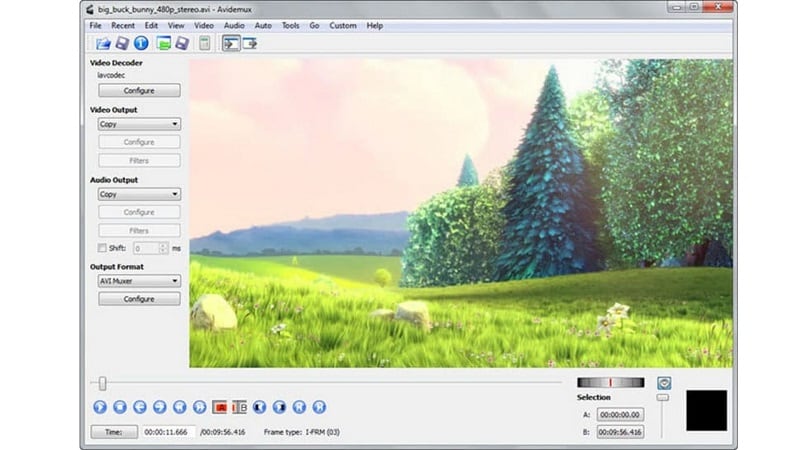Select the output preview mode toolbar icon
Viewport: 800px width, 450px height.
[249, 43]
